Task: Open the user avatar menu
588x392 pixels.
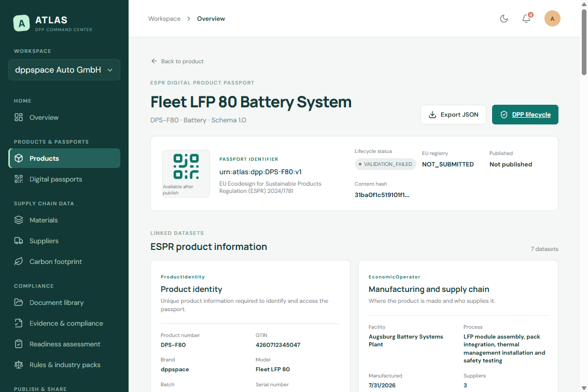Action: point(552,19)
